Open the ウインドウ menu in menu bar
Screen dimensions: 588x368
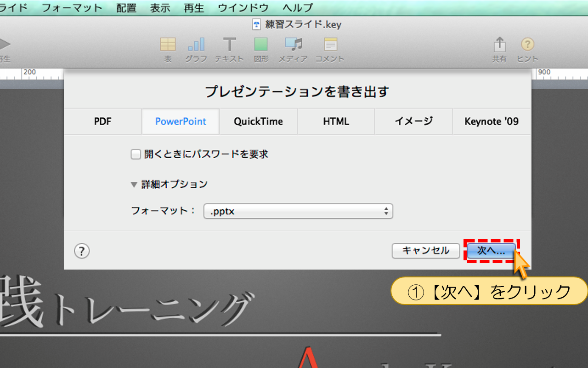tap(243, 8)
